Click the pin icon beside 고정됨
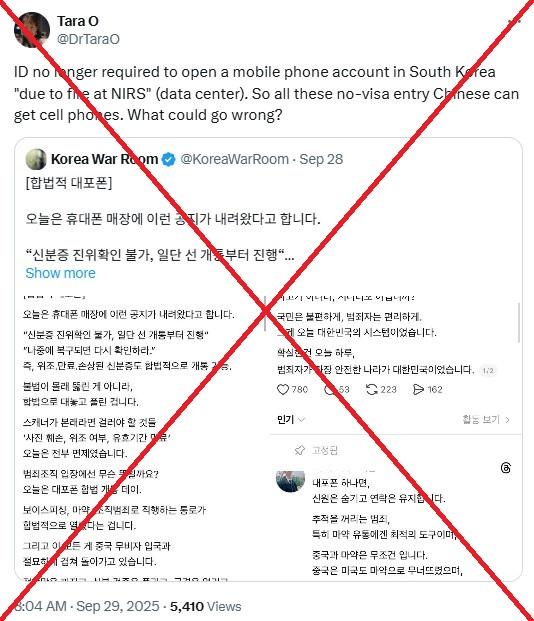 click(299, 450)
